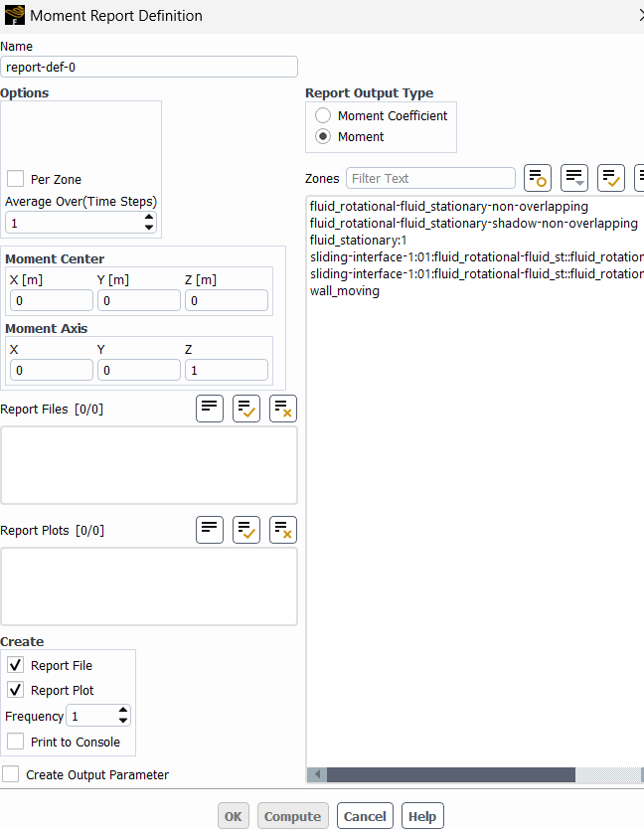
Task: Select zone fluid_rotational-fluid_stationary-shadow-non-overlapping
Action: 474,223
